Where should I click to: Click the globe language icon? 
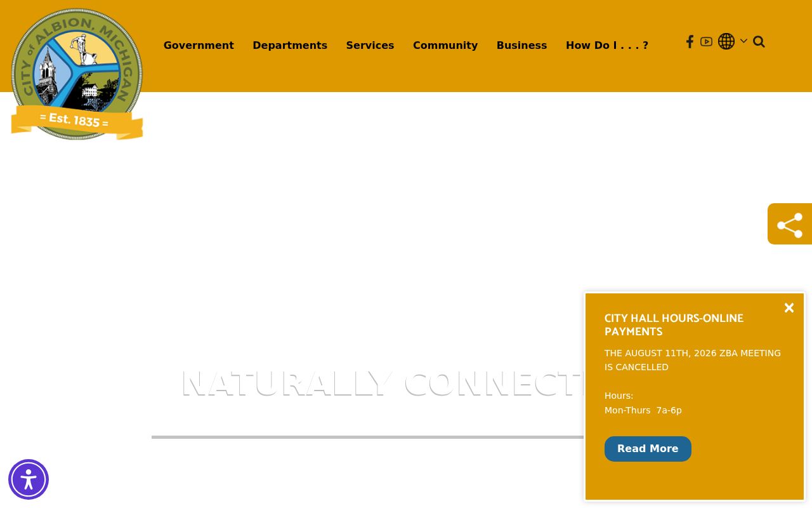726,41
